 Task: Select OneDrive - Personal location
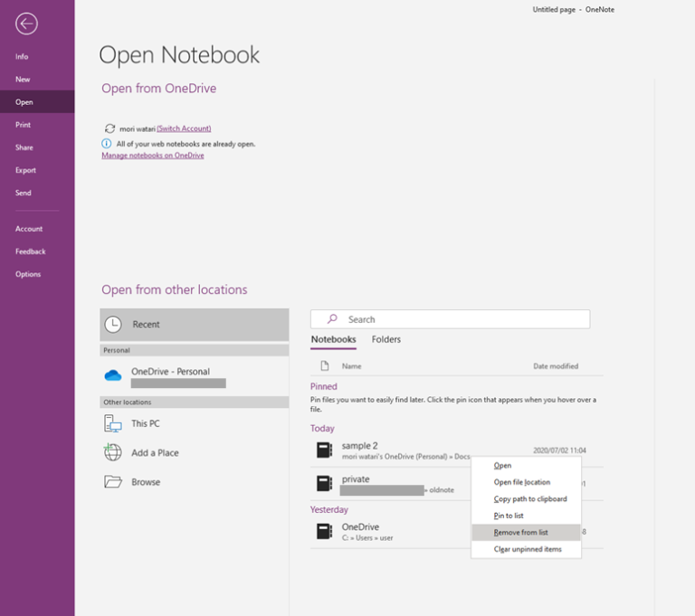(195, 376)
